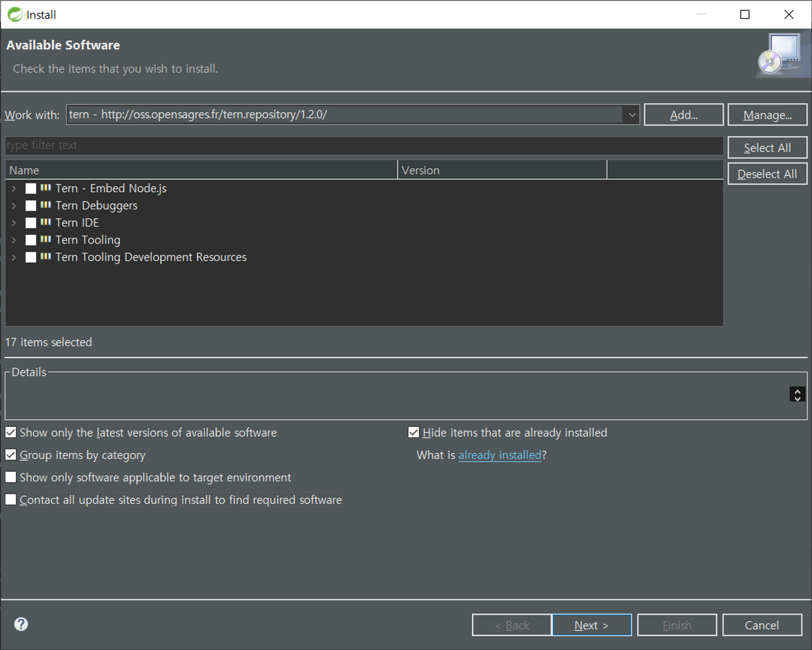The image size is (812, 650).
Task: Check the Tern - Embed Node.js checkbox
Action: pyautogui.click(x=31, y=188)
